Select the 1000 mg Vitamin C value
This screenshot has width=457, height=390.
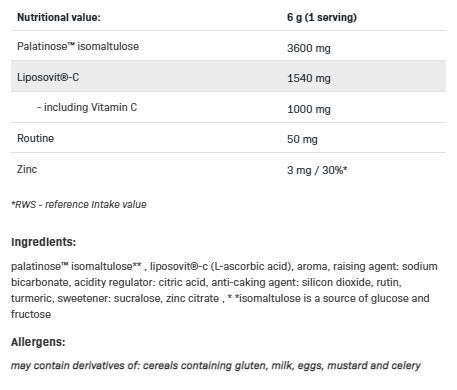(x=309, y=109)
